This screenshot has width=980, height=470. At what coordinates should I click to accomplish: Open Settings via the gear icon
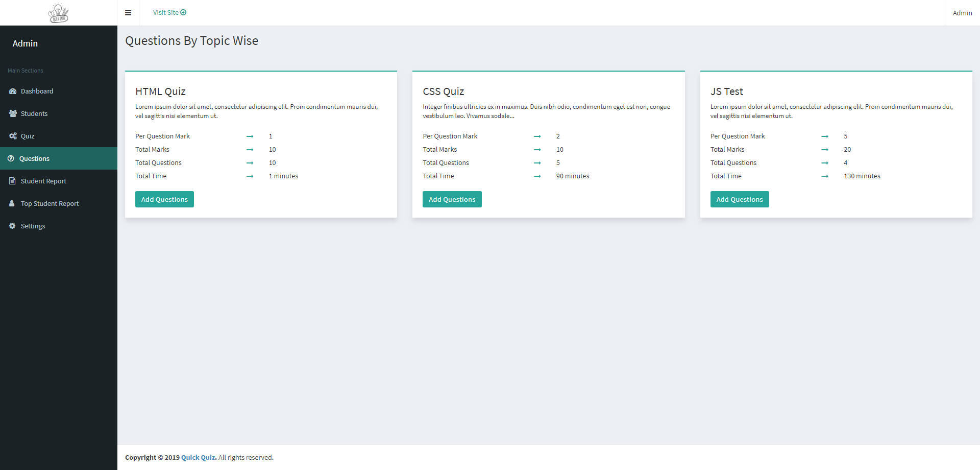pos(12,226)
